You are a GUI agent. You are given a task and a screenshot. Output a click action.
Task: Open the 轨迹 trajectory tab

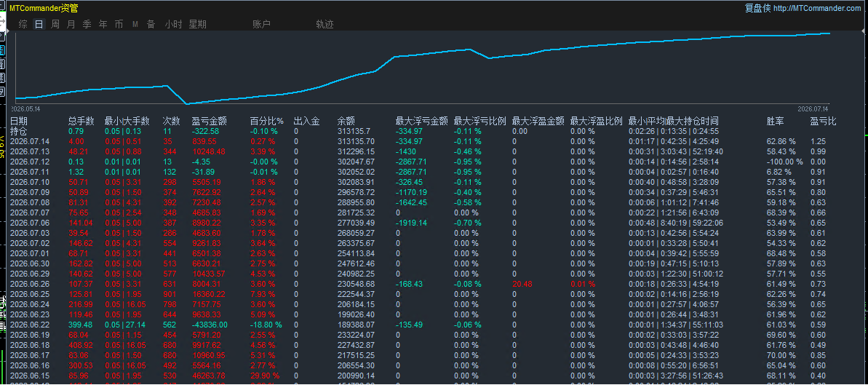[x=325, y=24]
